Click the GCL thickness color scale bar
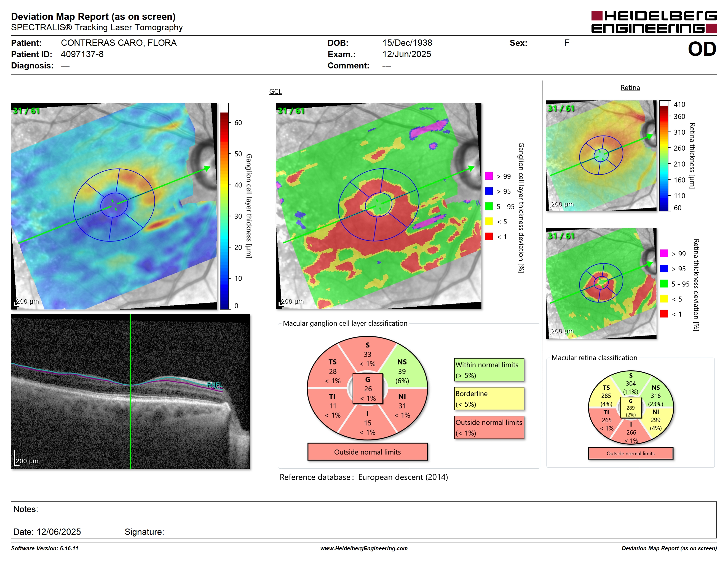 point(224,206)
